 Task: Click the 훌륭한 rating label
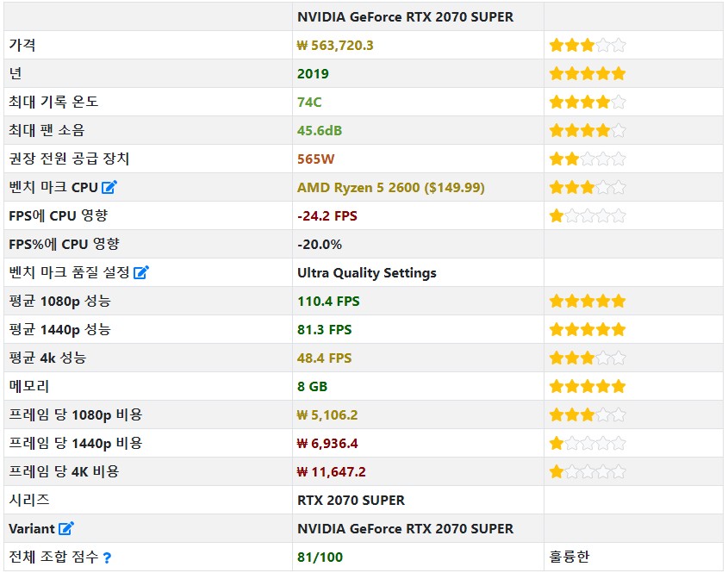(569, 557)
